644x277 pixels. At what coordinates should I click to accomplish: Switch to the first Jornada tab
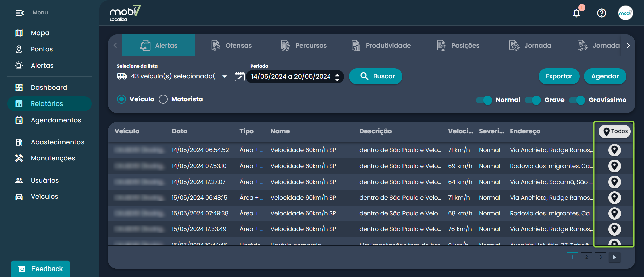tap(530, 45)
